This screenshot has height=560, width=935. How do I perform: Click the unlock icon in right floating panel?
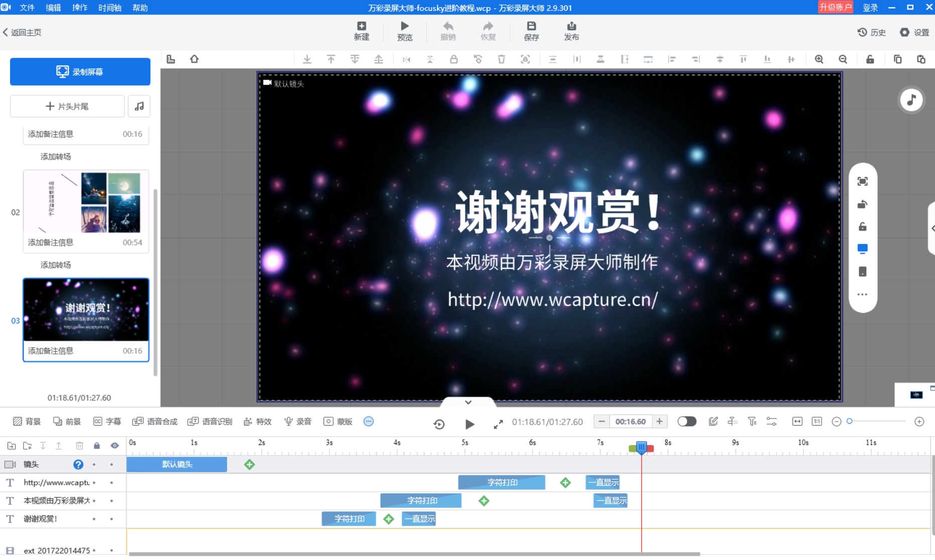tap(862, 227)
